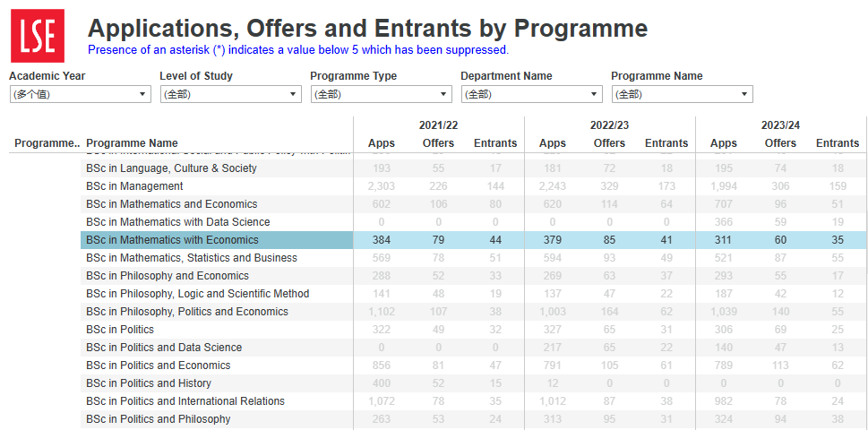Click the Entrants header under 2022/23
868x430 pixels.
tap(666, 143)
